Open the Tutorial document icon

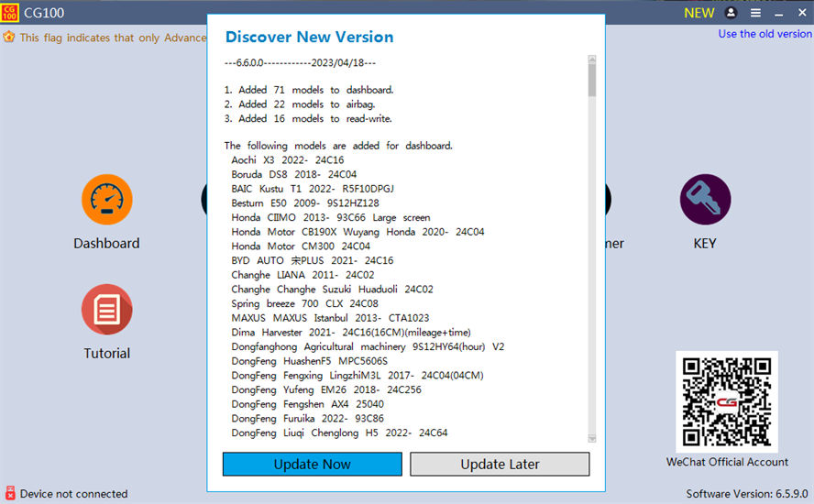107,310
